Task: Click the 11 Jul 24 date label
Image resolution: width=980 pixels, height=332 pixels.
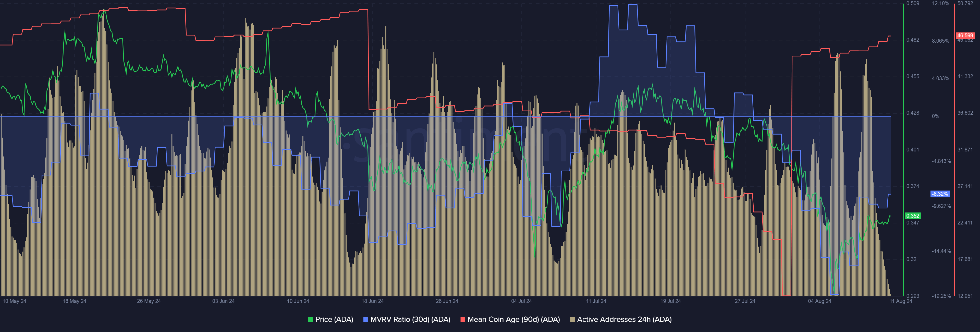Action: tap(596, 301)
